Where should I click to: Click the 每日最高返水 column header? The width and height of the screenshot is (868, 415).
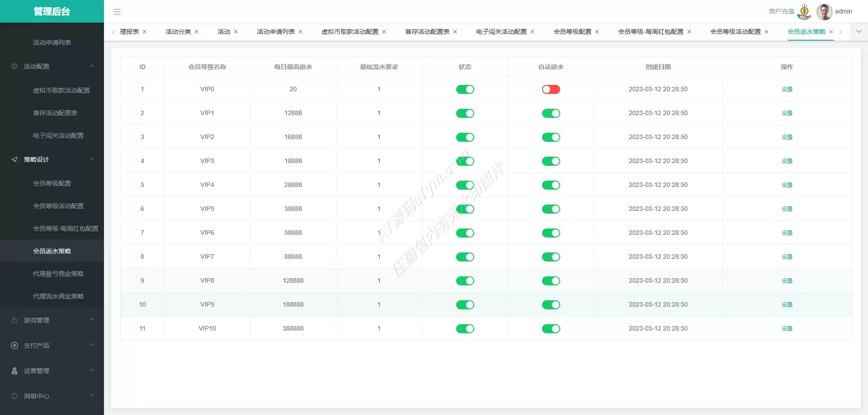[x=293, y=67]
